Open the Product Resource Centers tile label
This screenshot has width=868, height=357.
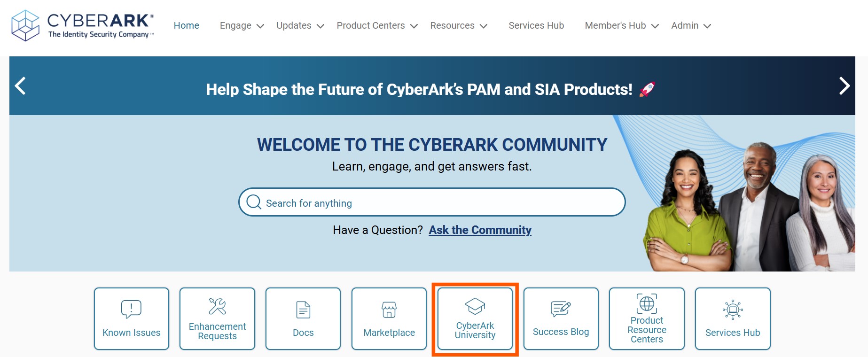647,330
